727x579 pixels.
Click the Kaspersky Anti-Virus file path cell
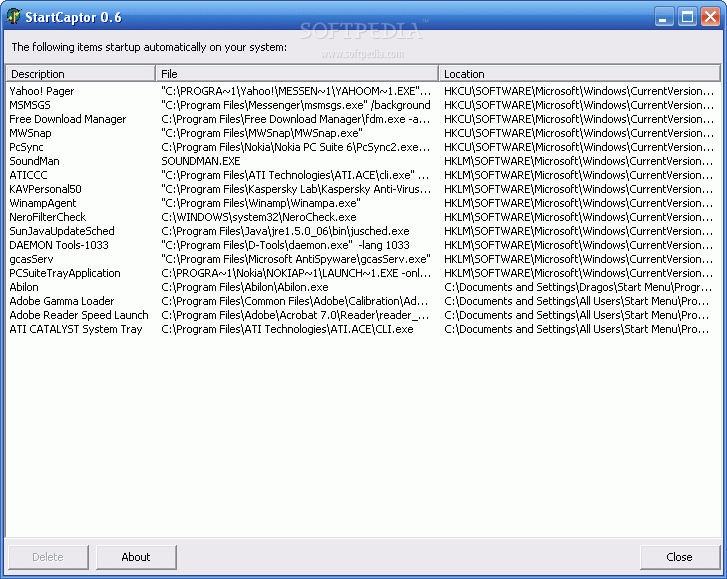pos(296,189)
